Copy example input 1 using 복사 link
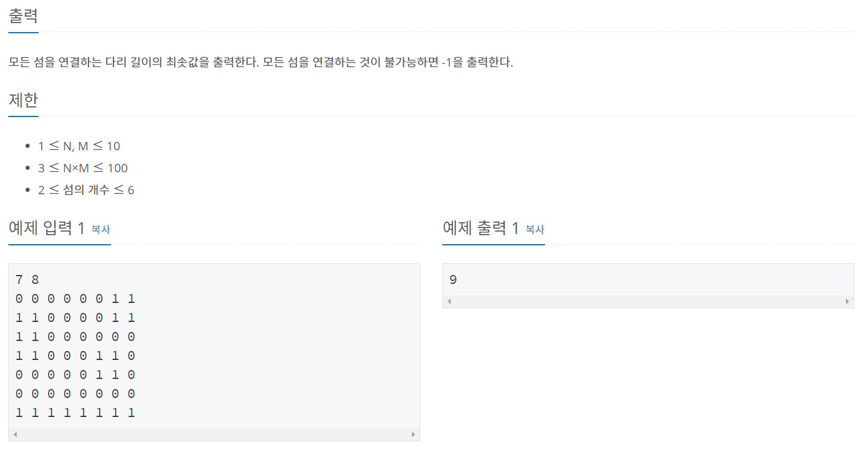868x455 pixels. coord(101,229)
